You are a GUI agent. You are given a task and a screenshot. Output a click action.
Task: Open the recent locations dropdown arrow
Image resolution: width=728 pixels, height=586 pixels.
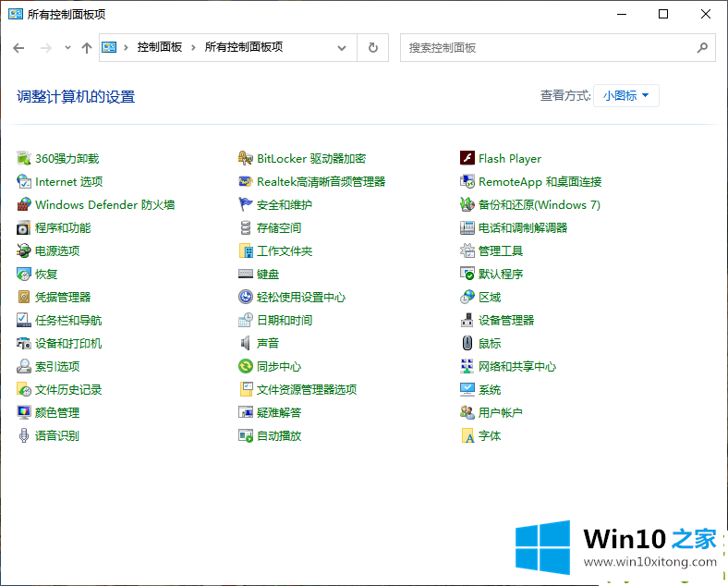67,47
